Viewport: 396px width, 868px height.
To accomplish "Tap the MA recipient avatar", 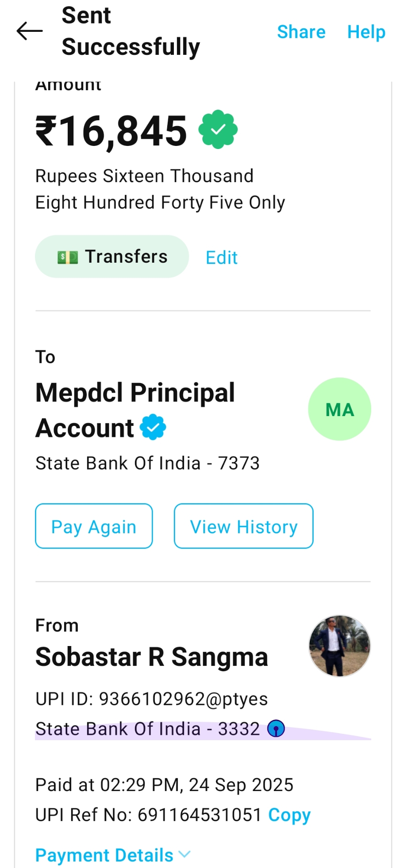I will click(339, 409).
